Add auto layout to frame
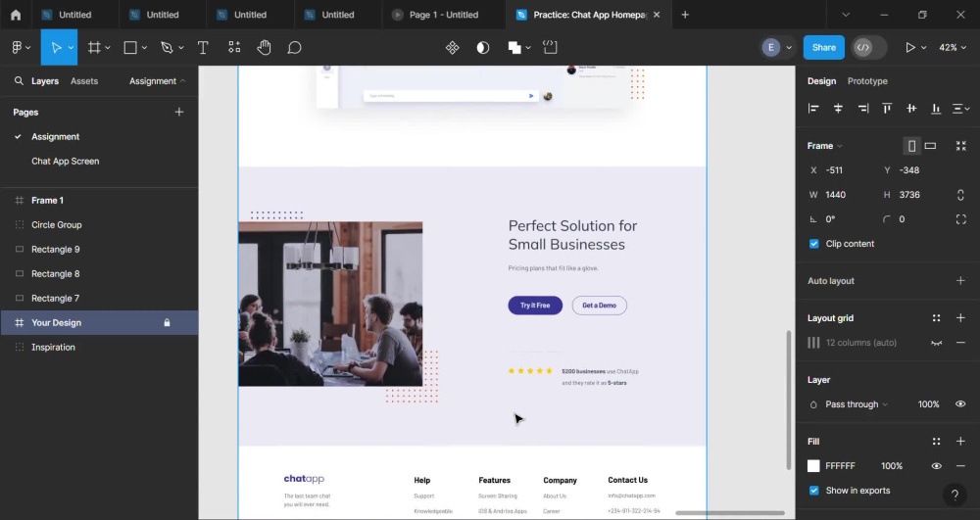The height and width of the screenshot is (520, 980). coord(960,281)
